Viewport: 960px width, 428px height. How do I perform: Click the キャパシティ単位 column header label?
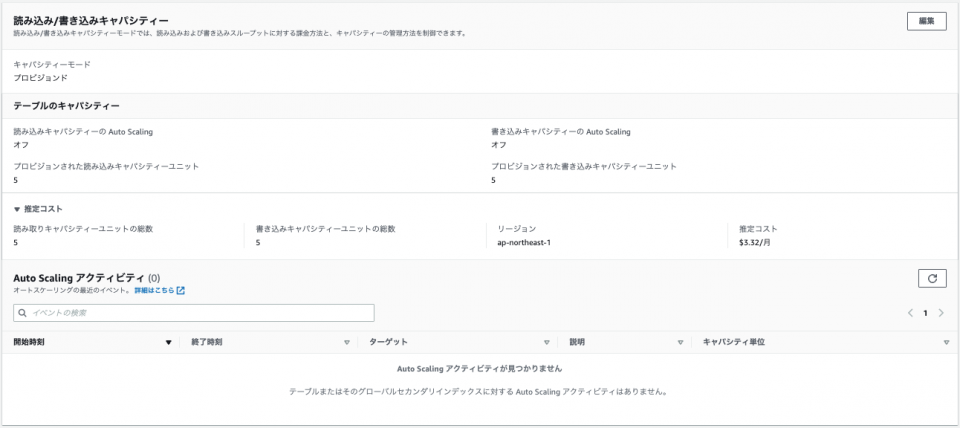[x=734, y=342]
